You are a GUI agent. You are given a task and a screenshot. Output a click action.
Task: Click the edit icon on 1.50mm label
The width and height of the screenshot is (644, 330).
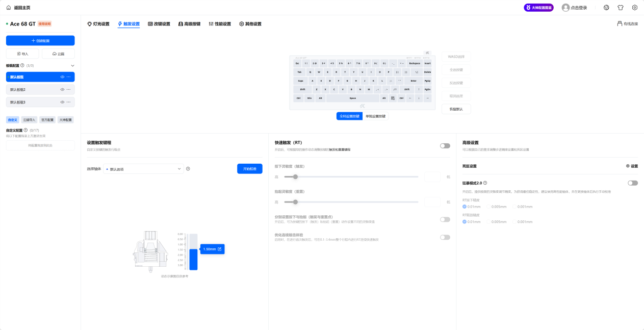tap(220, 249)
